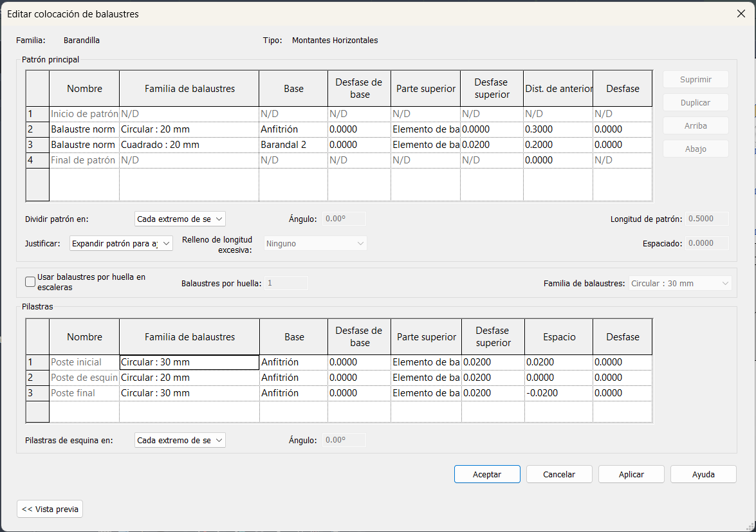
Task: Click 'Familia de balaustres' column header in Pilastras
Action: pyautogui.click(x=189, y=337)
